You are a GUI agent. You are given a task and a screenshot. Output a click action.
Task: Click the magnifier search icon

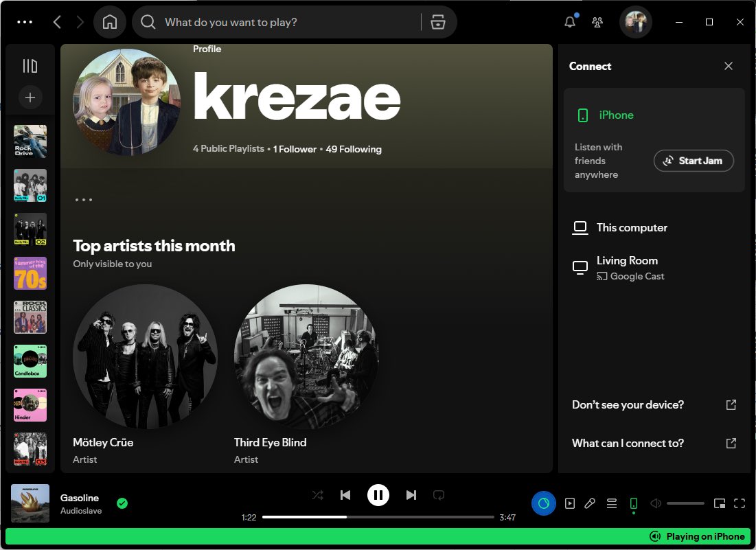[x=148, y=22]
